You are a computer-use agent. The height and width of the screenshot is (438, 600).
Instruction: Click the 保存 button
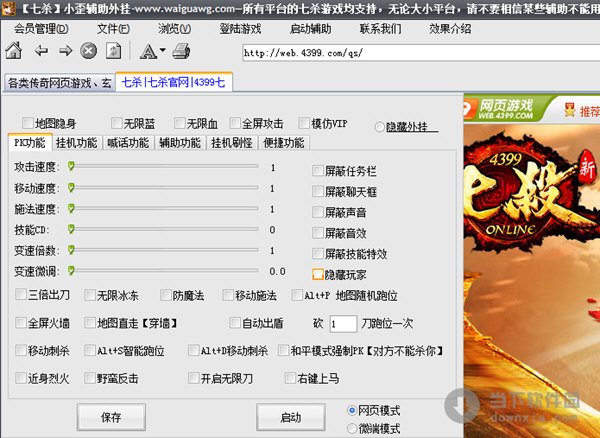[x=111, y=417]
